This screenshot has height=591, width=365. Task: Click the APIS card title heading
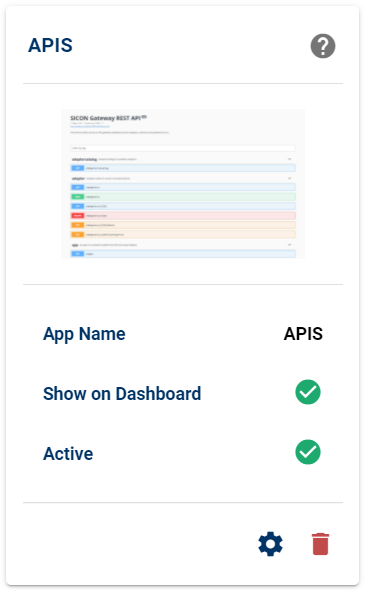click(x=50, y=46)
